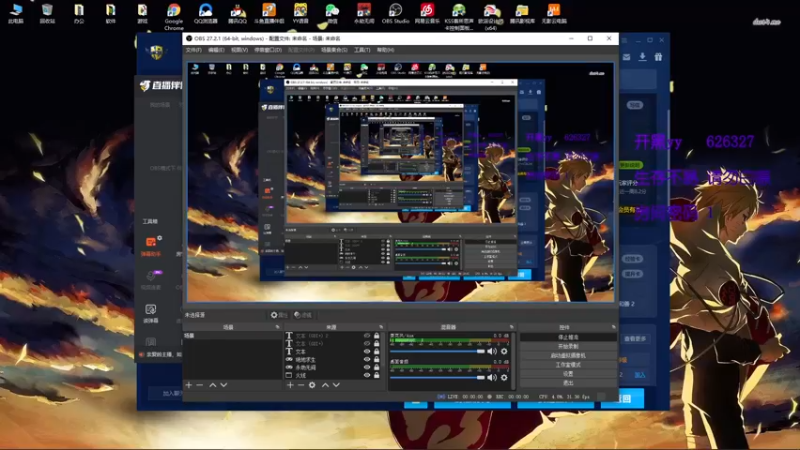Adjust the first mixer channel volume slider

click(x=438, y=351)
